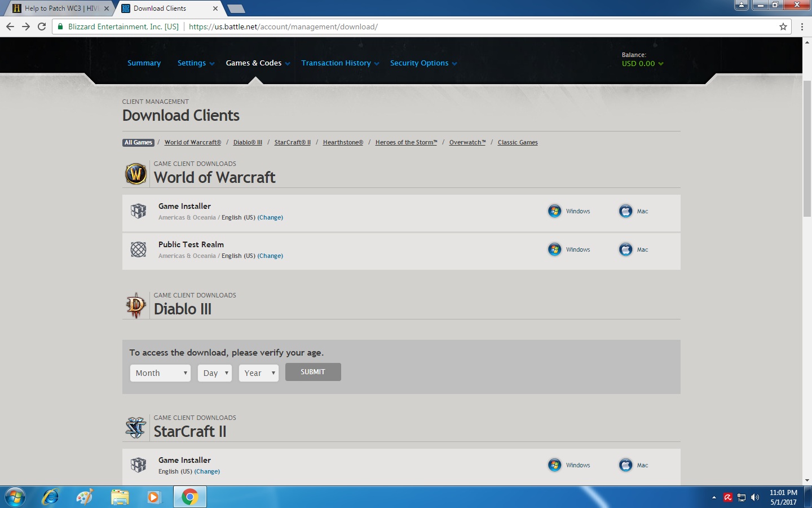Download Public Test Realm Mac client
The height and width of the screenshot is (508, 812).
tap(634, 249)
